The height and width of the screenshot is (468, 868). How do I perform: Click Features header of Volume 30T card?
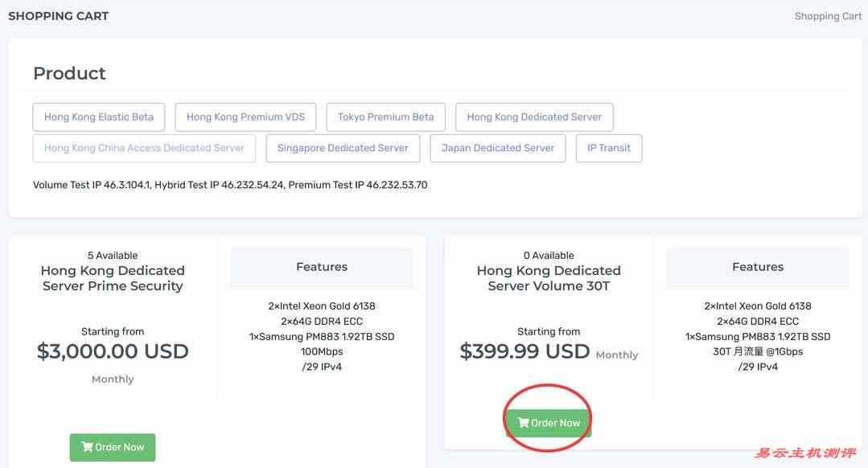(x=758, y=267)
